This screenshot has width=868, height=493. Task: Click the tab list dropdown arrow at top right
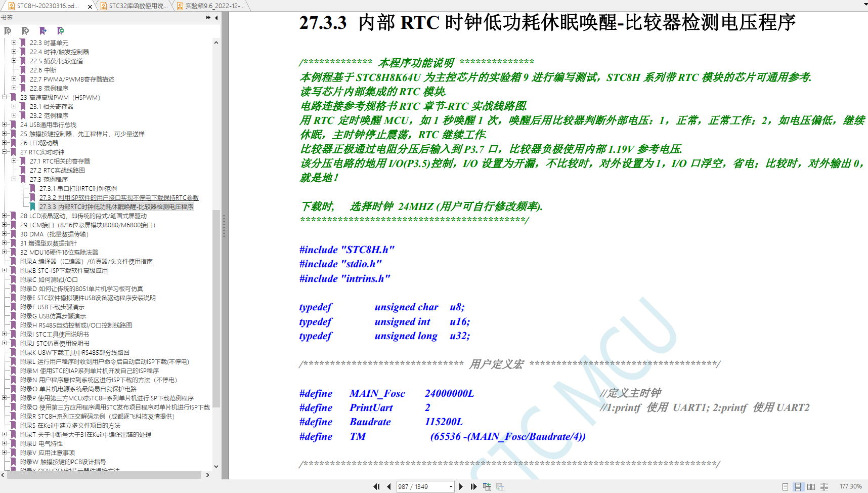(x=865, y=4)
